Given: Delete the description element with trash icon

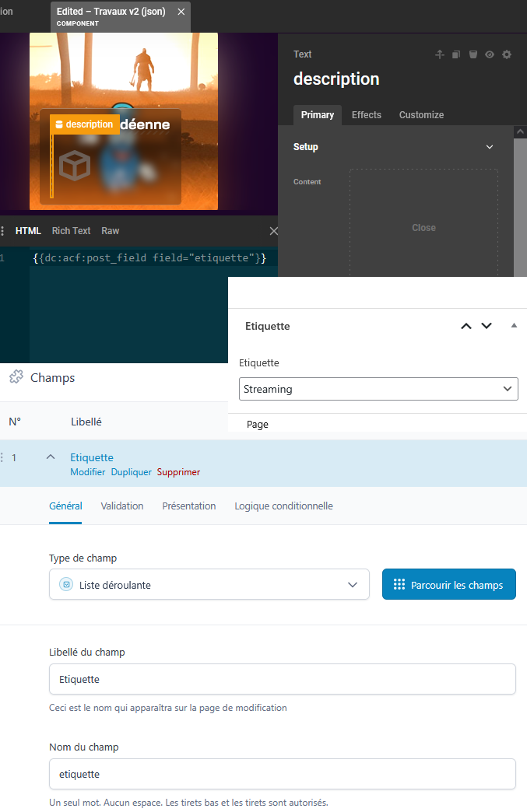Looking at the screenshot, I should click(x=473, y=54).
